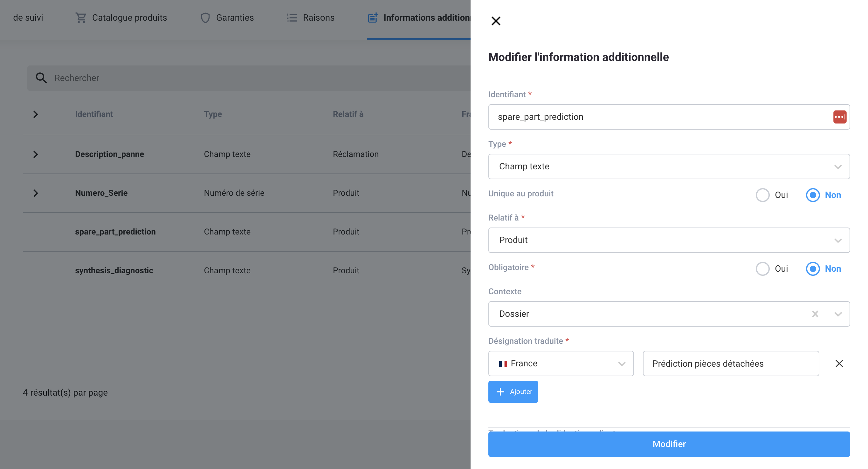Open the Relatif à dropdown
Viewport: 868px width, 469px height.
point(669,240)
